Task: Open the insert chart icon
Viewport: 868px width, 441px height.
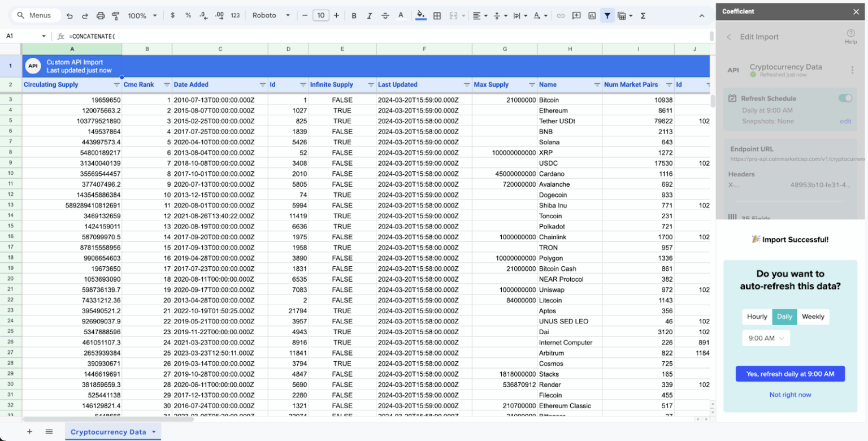Action: pos(592,15)
